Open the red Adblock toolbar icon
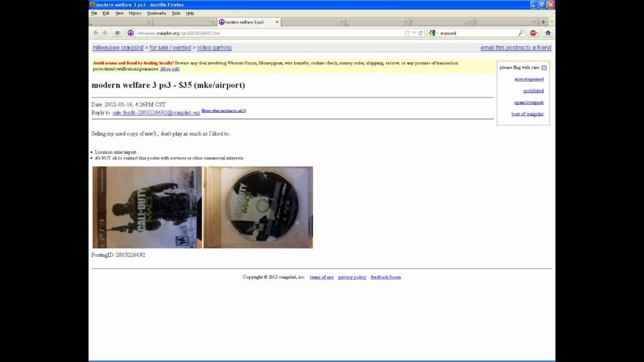 coord(533,33)
